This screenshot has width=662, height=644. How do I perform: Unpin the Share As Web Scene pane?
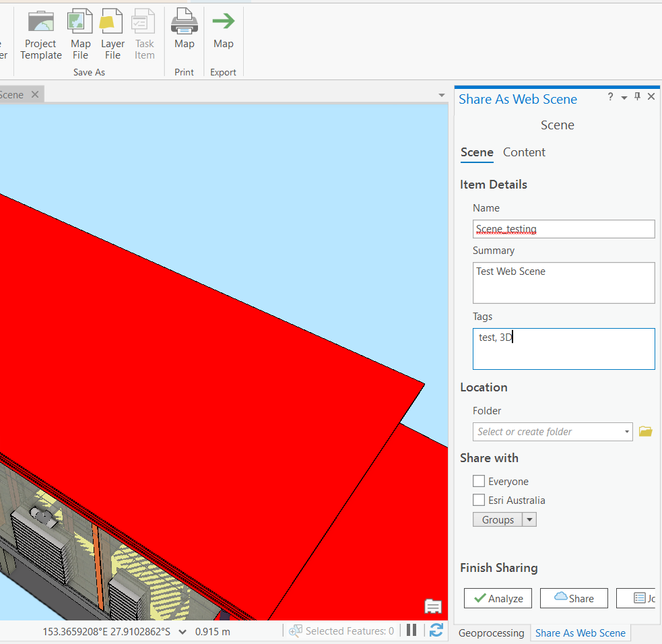[636, 96]
